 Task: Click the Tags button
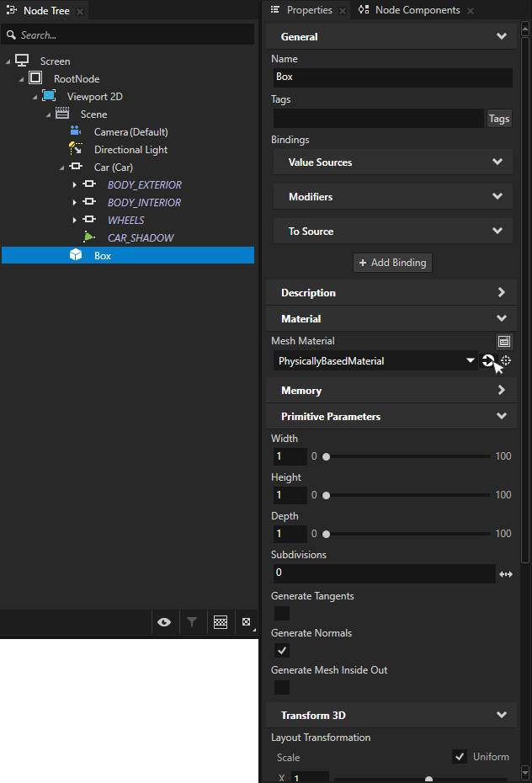pos(499,119)
